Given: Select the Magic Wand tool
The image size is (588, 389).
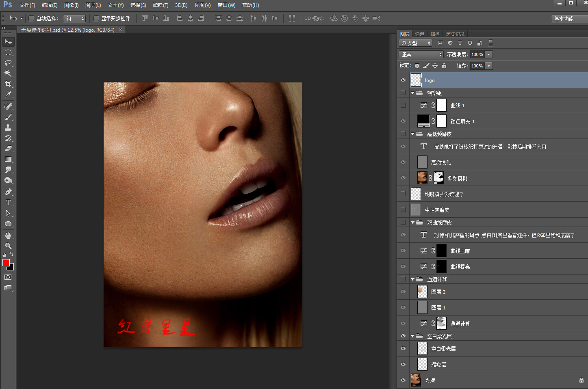Looking at the screenshot, I should [8, 73].
